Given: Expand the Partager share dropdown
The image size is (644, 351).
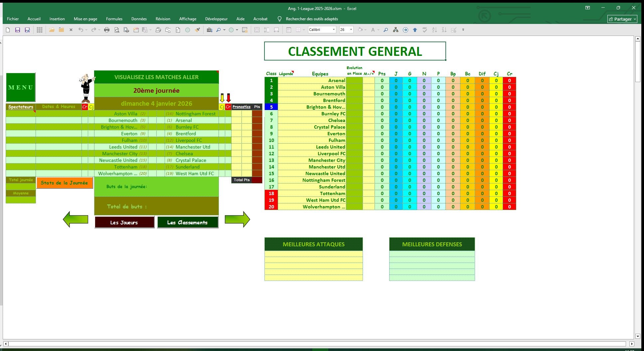Looking at the screenshot, I should tap(635, 19).
